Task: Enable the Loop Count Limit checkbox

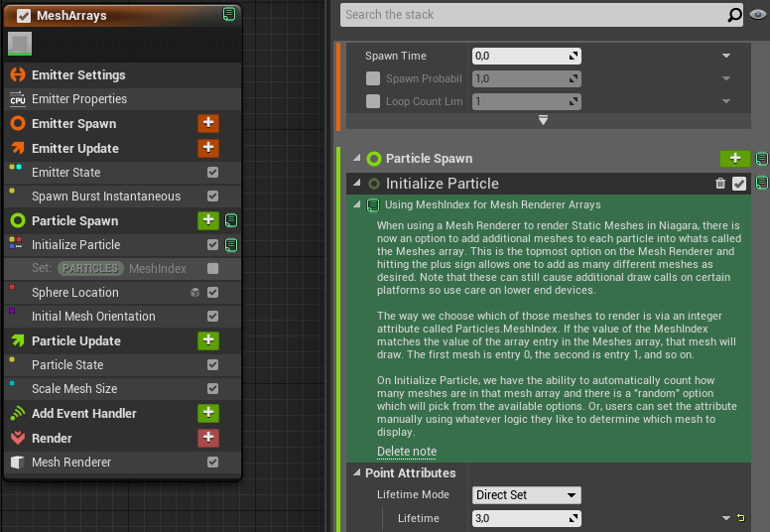Action: [x=373, y=101]
